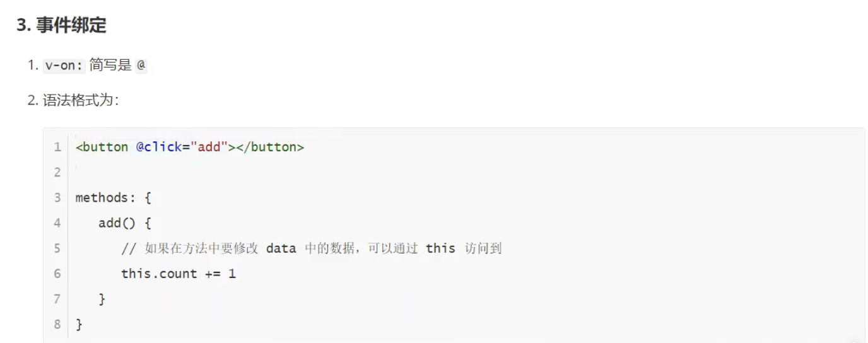Select line number 7 in code block

pos(57,299)
